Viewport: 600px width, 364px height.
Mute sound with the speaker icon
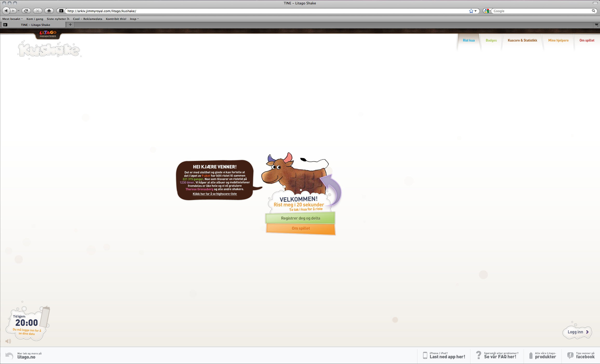point(8,341)
